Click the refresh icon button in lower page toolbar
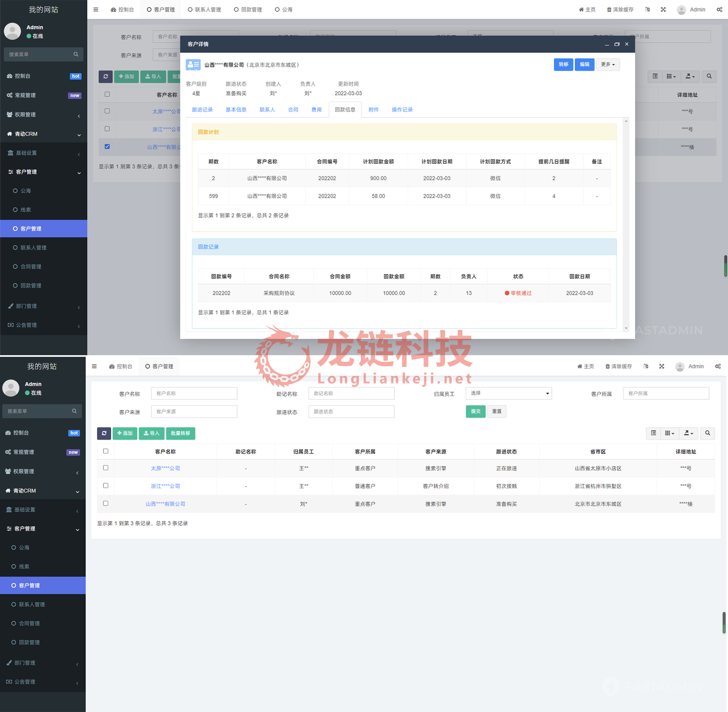The height and width of the screenshot is (712, 728). tap(104, 433)
